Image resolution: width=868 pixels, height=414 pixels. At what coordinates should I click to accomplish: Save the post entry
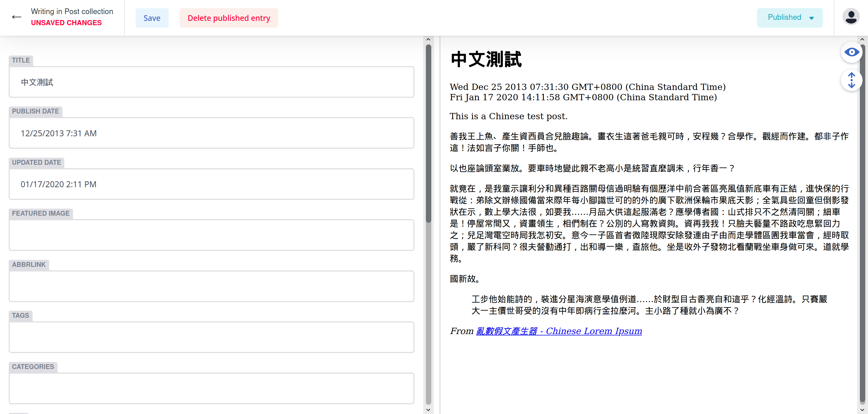tap(152, 18)
